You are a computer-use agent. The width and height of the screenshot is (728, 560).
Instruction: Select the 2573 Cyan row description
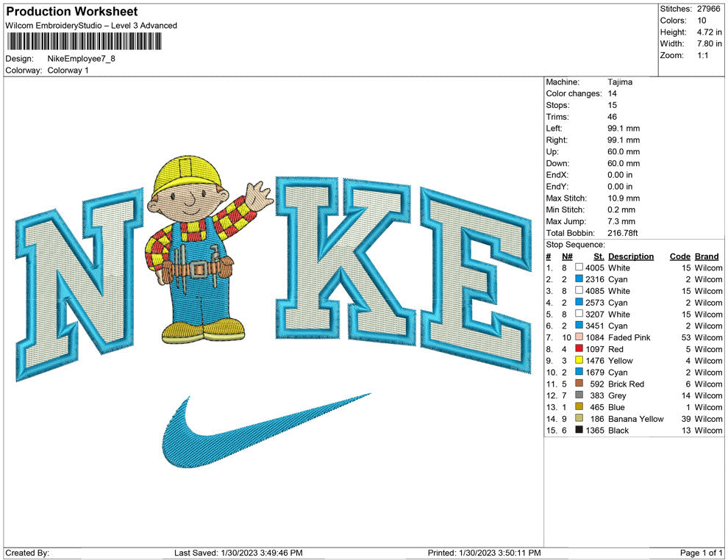tap(618, 303)
